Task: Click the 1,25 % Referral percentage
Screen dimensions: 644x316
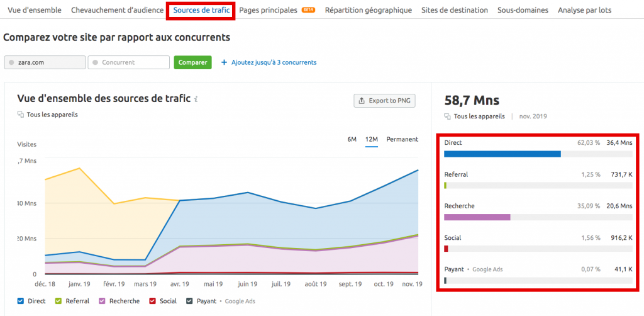Action: click(x=590, y=174)
